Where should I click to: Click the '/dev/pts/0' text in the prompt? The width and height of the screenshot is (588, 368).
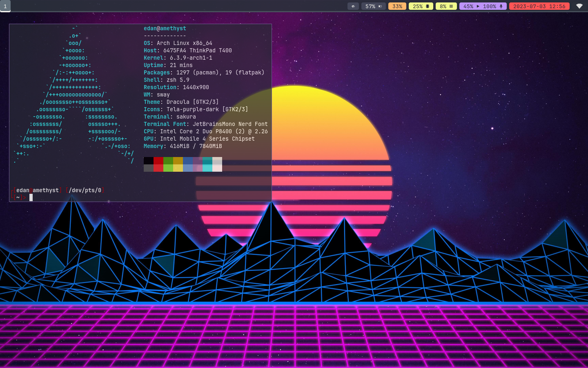85,190
